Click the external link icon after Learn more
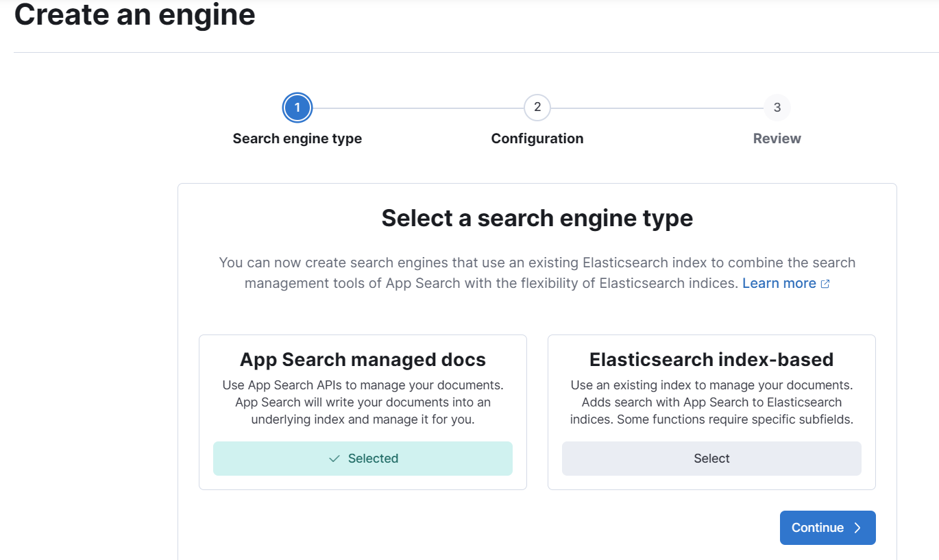 click(825, 284)
